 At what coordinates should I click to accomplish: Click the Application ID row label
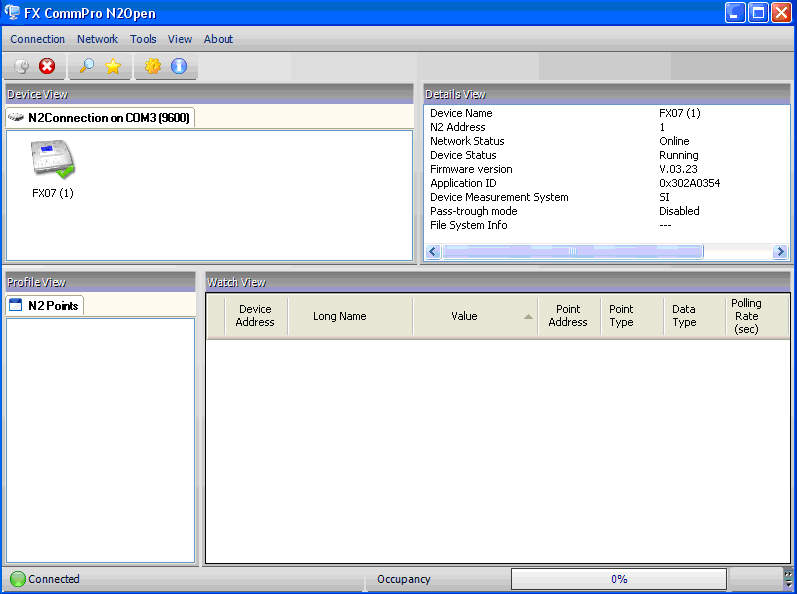click(x=463, y=183)
